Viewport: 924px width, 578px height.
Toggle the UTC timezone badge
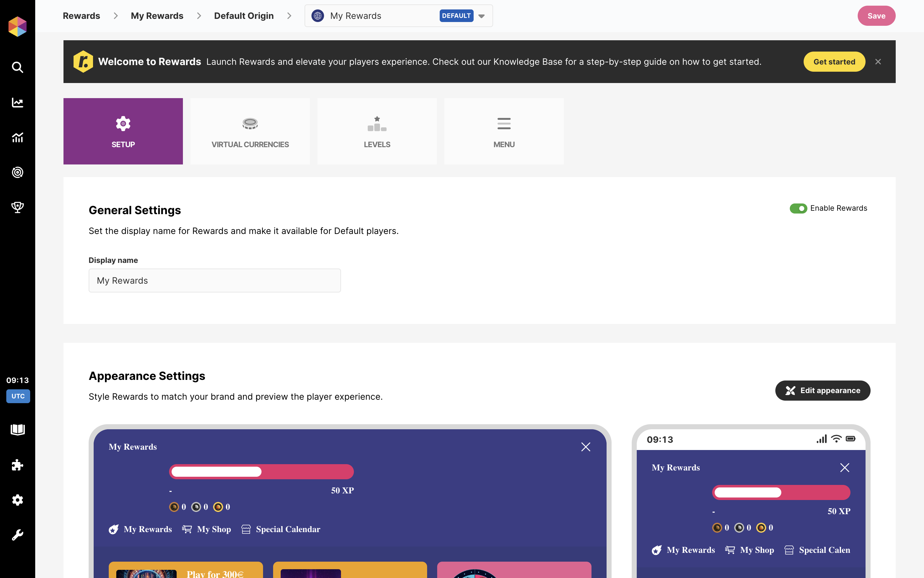(x=18, y=396)
